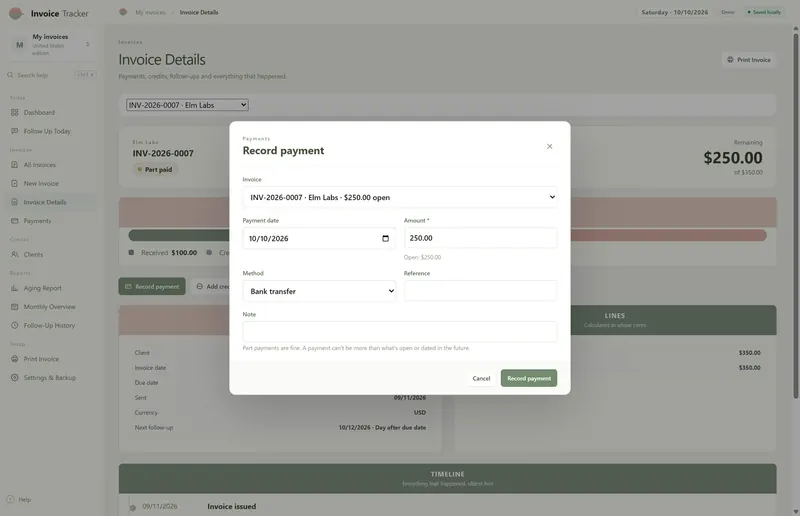Open Settings & Backup
Screen dimensions: 800x516
(49, 378)
